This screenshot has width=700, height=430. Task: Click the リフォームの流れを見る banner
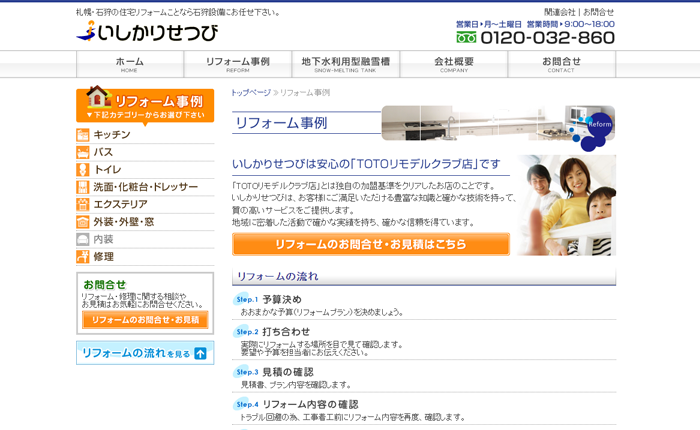coord(145,353)
